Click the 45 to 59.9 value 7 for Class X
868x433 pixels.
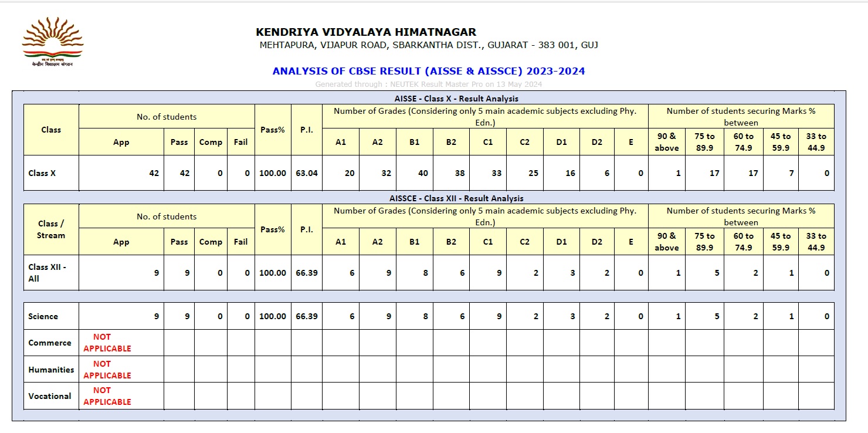(791, 173)
